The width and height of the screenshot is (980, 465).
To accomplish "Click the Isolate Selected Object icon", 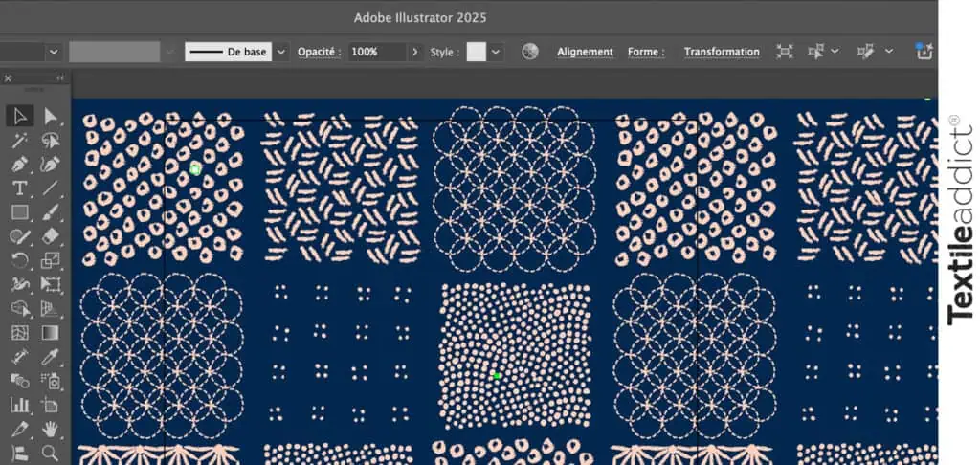I will tap(785, 52).
